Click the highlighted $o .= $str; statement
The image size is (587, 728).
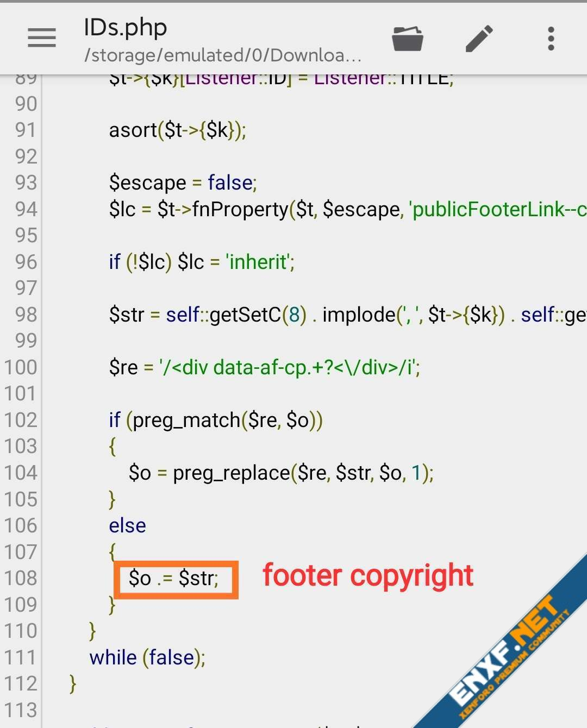tap(174, 579)
